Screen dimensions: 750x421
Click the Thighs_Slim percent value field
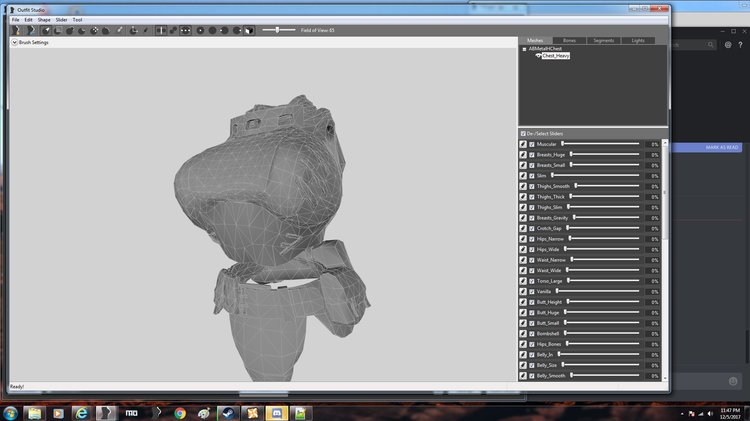(x=653, y=207)
